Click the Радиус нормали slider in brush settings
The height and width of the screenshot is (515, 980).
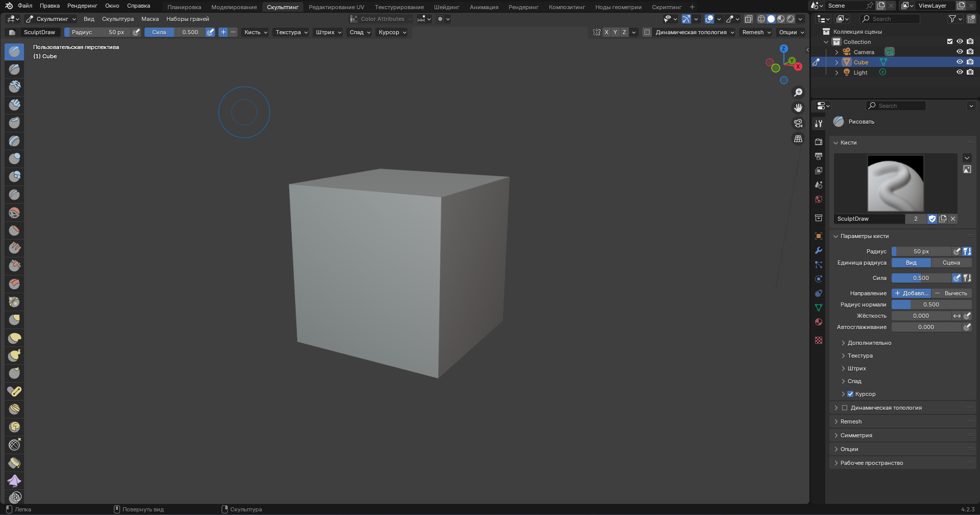click(931, 305)
